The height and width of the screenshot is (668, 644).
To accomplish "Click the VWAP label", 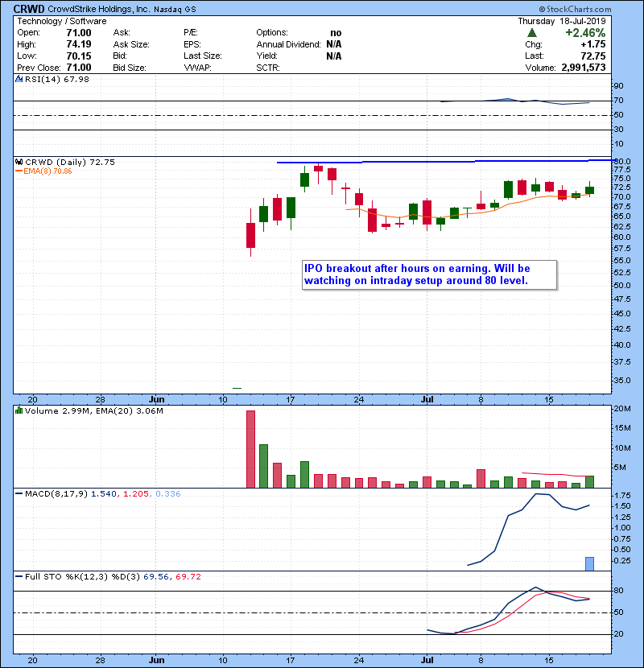I will [x=197, y=68].
